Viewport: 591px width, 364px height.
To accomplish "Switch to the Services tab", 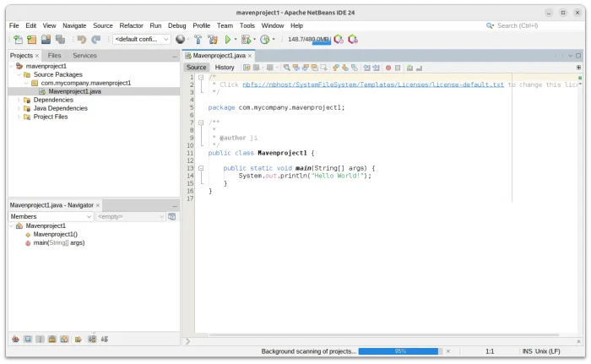I will (84, 56).
